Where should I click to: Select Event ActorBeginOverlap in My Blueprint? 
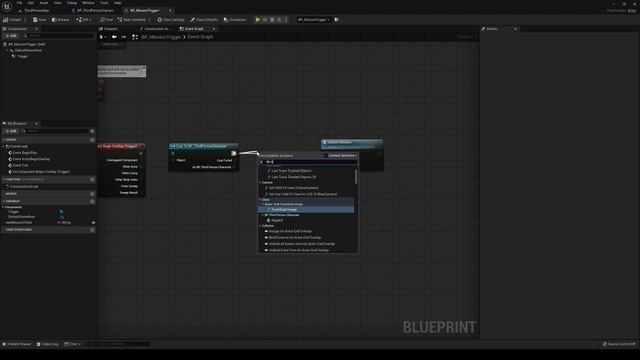tap(31, 159)
